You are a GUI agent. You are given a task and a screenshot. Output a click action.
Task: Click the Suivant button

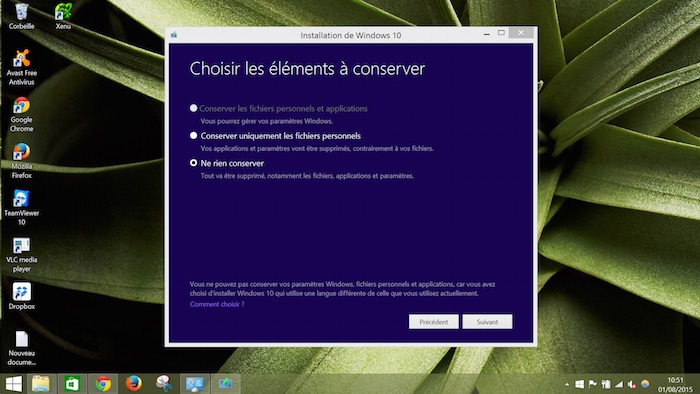487,322
